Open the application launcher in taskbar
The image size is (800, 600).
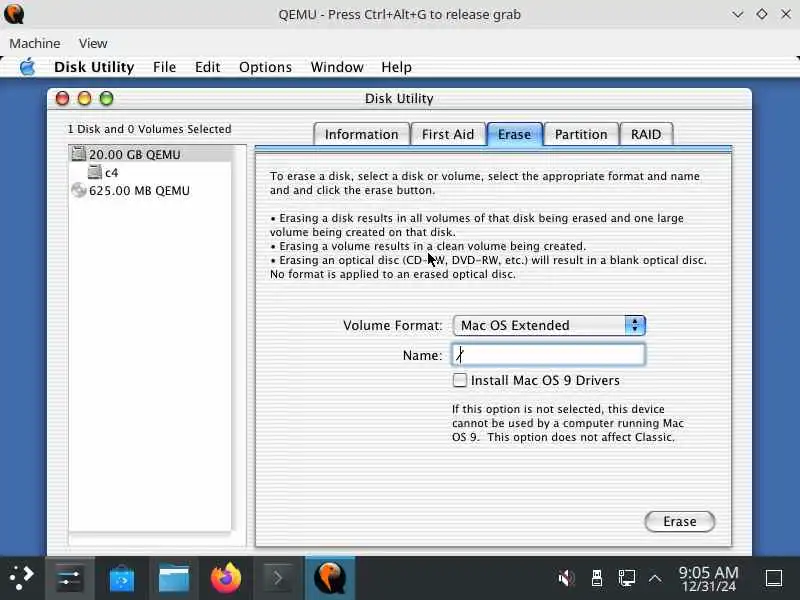click(x=21, y=578)
